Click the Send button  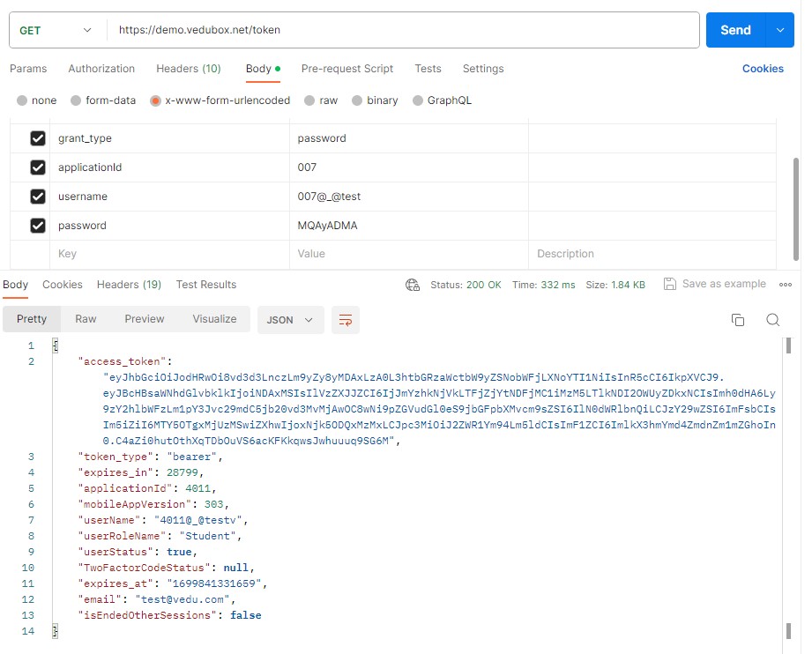[735, 30]
